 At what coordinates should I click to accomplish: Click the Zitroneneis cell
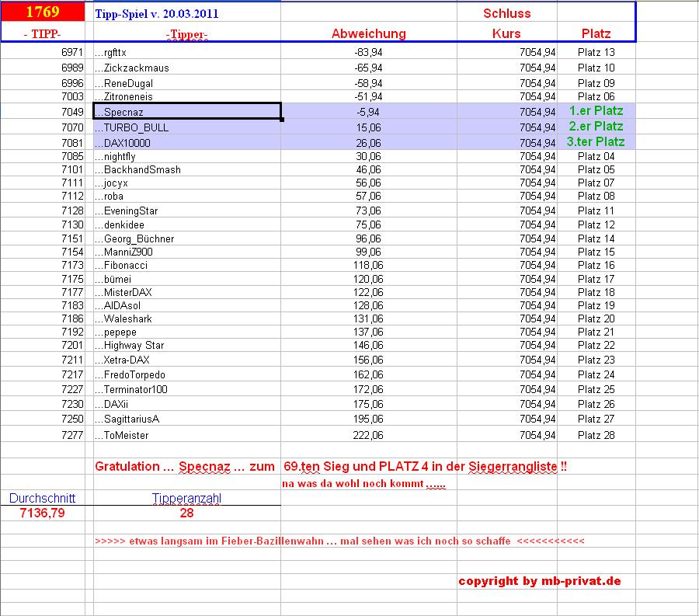tap(186, 97)
